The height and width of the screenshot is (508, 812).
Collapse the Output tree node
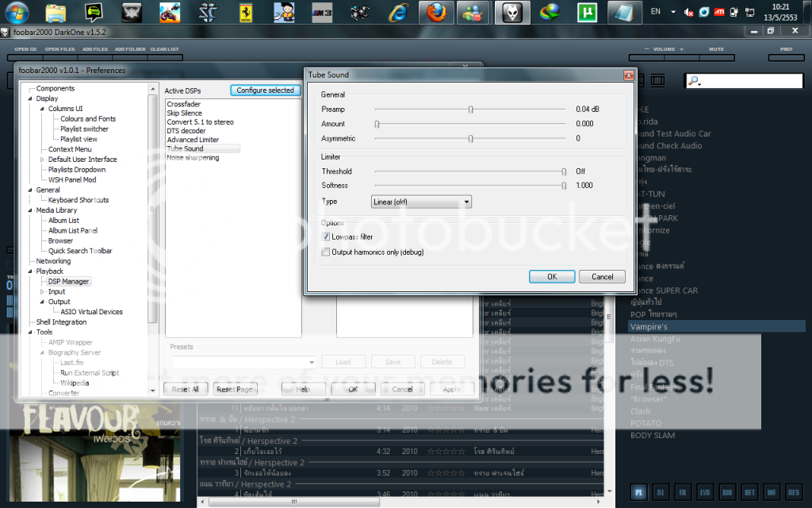click(42, 302)
